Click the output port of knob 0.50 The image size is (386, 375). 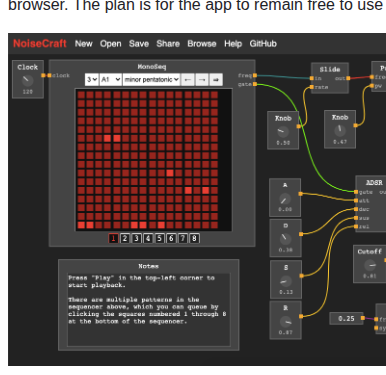[x=299, y=126]
